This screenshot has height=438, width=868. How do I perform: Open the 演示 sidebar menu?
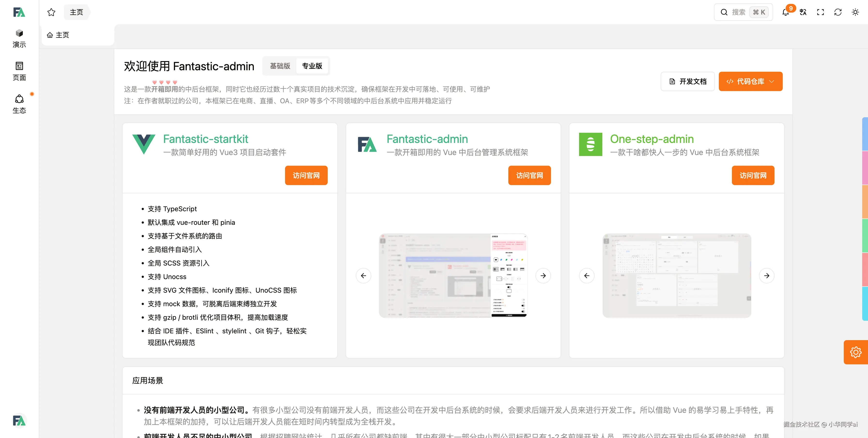(19, 38)
